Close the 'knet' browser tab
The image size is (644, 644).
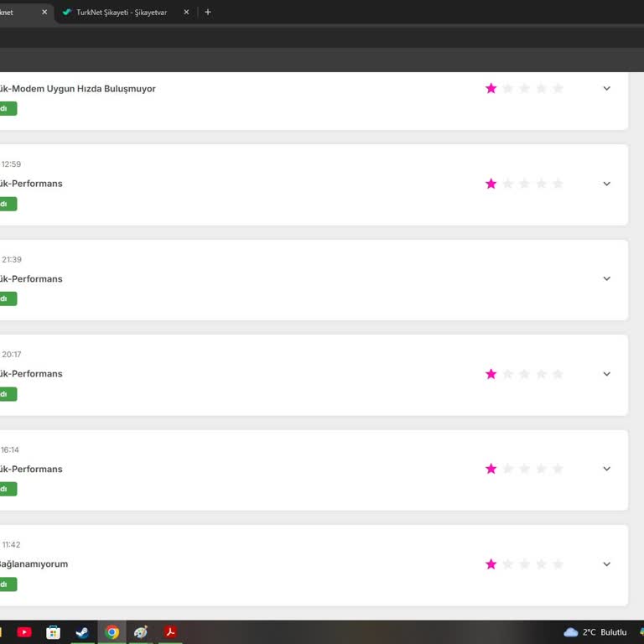click(44, 13)
